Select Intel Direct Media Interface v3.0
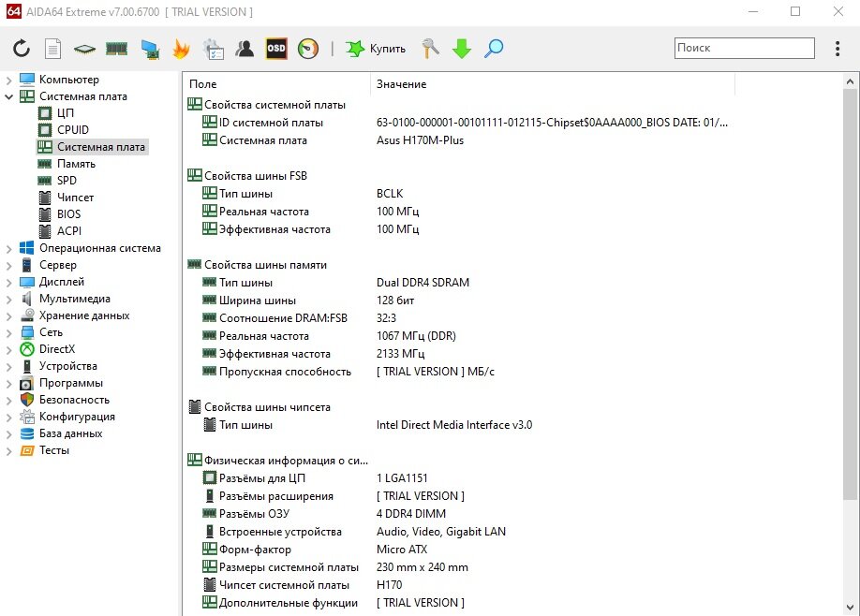860x616 pixels. coord(454,425)
